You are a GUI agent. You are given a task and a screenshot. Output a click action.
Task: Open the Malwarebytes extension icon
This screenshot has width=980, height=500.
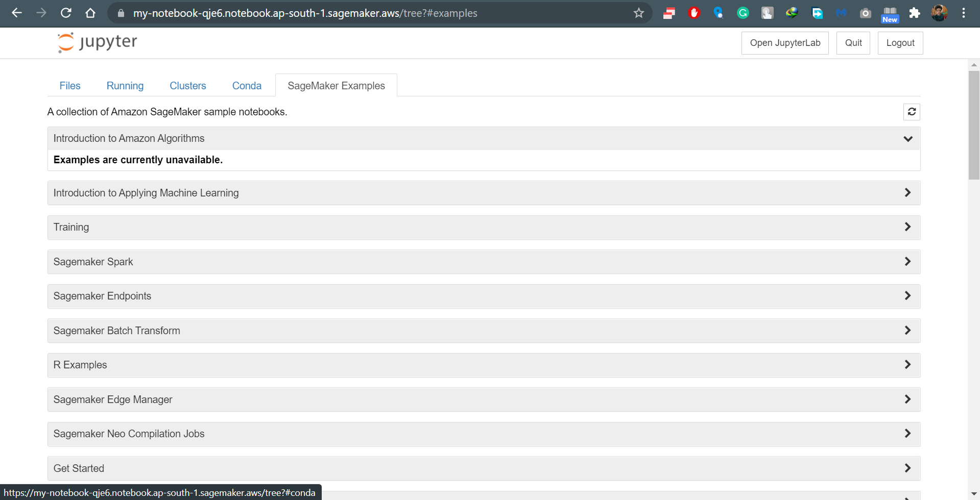pyautogui.click(x=841, y=13)
